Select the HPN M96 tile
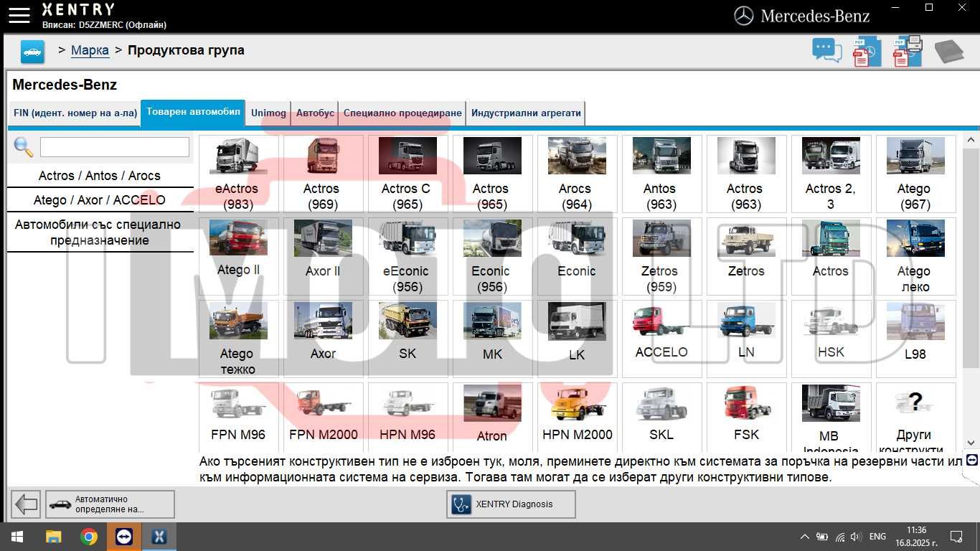This screenshot has width=980, height=551. click(407, 417)
